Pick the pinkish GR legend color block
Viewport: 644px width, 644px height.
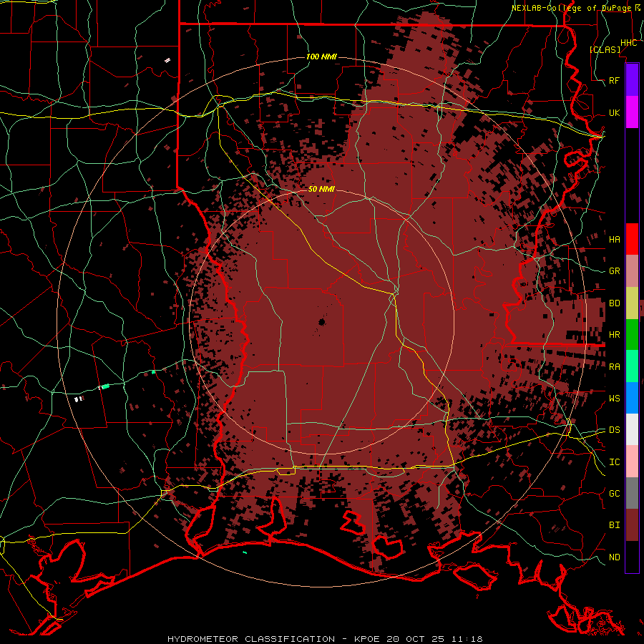[x=632, y=271]
